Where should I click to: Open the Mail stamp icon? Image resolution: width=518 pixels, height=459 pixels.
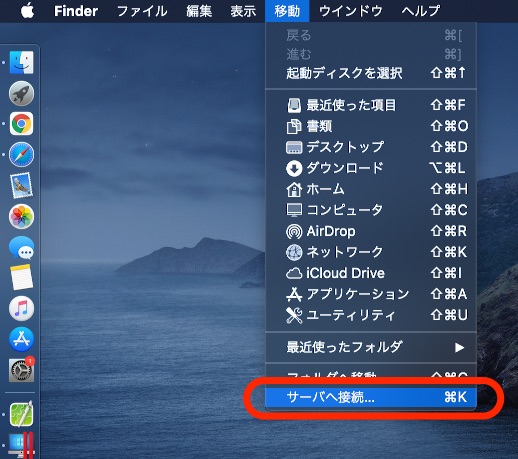click(21, 185)
